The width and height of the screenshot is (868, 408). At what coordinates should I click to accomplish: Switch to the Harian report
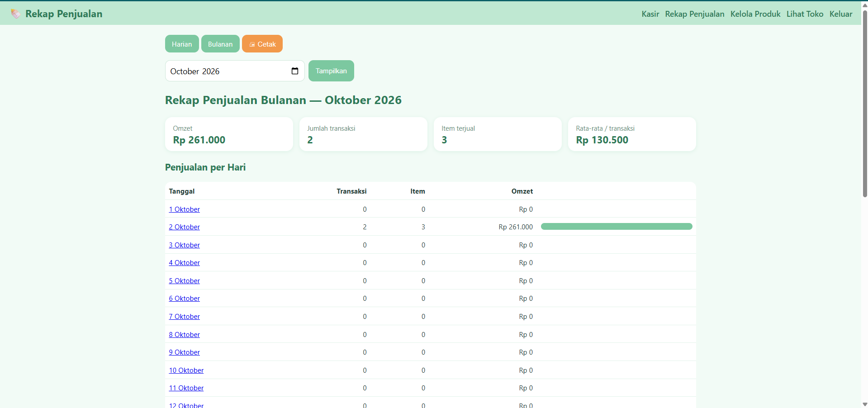pyautogui.click(x=182, y=44)
